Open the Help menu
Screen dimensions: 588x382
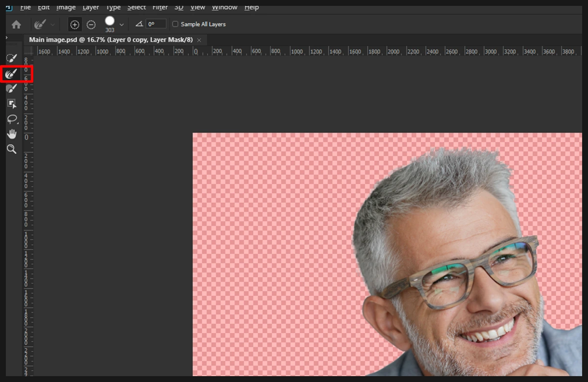pos(251,7)
